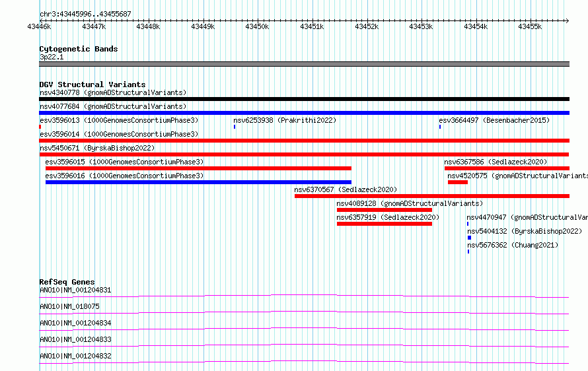Viewport: 588px width, 371px height.
Task: Open the ANO10|NM_001204832 transcript label
Action: [x=75, y=356]
